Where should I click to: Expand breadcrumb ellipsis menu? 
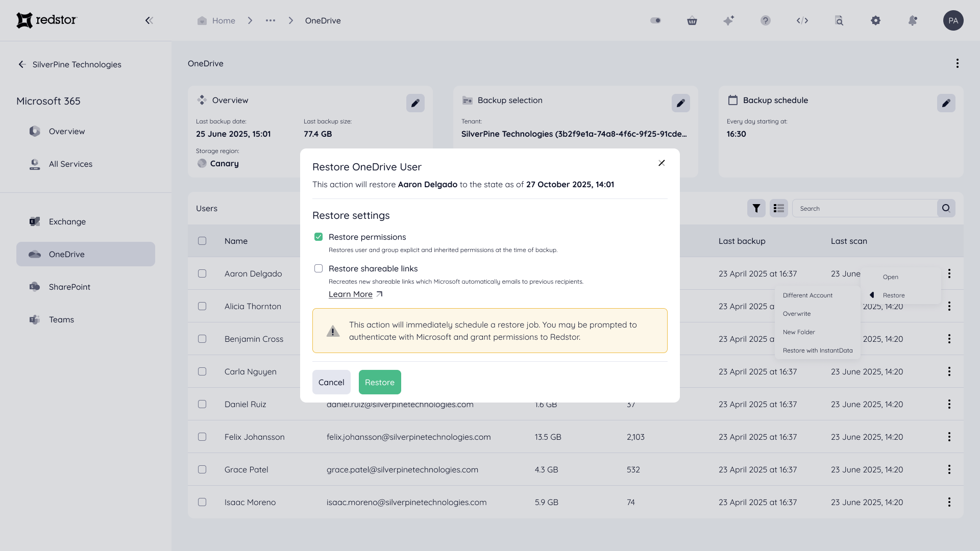point(271,20)
